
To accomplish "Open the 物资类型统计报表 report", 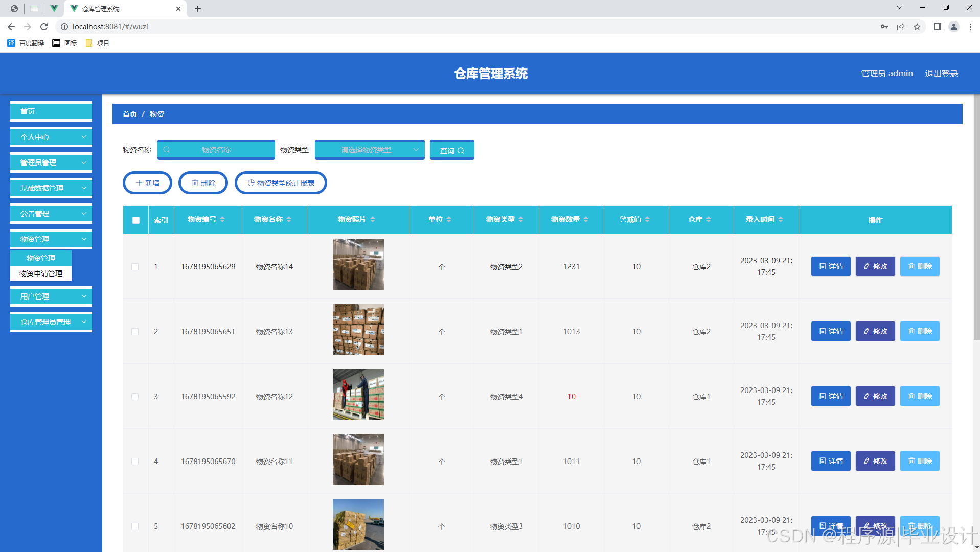I will (x=281, y=183).
